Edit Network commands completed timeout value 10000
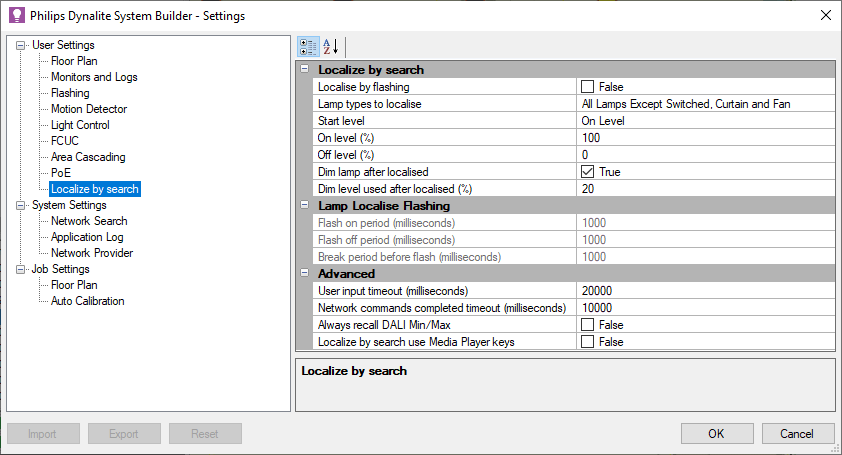 click(x=706, y=308)
